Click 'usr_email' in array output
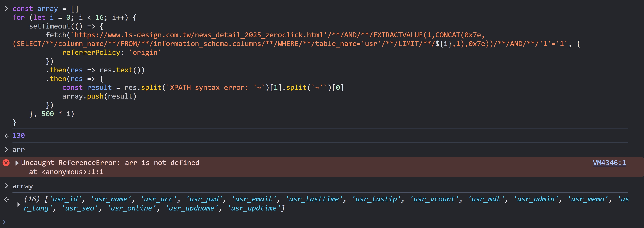644x228 pixels. pos(254,199)
